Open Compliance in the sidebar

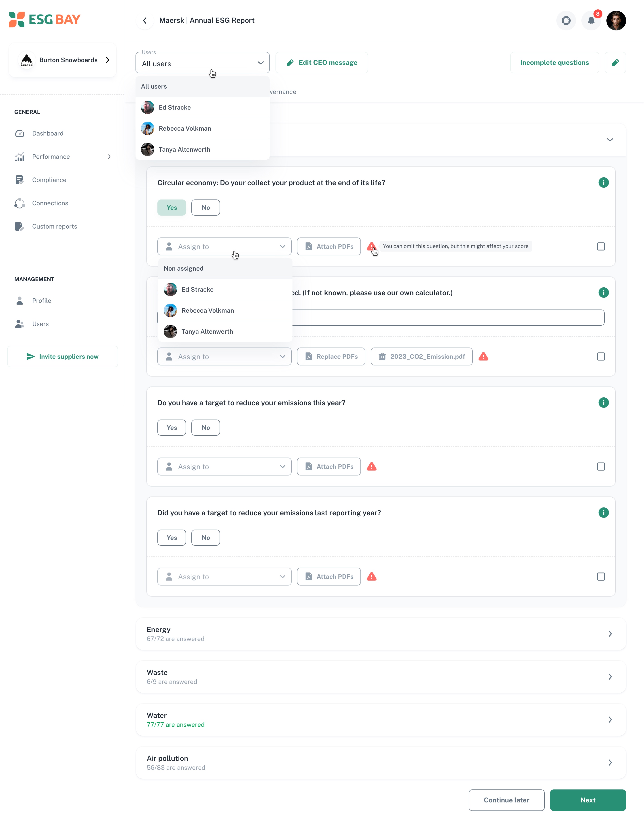pyautogui.click(x=49, y=180)
